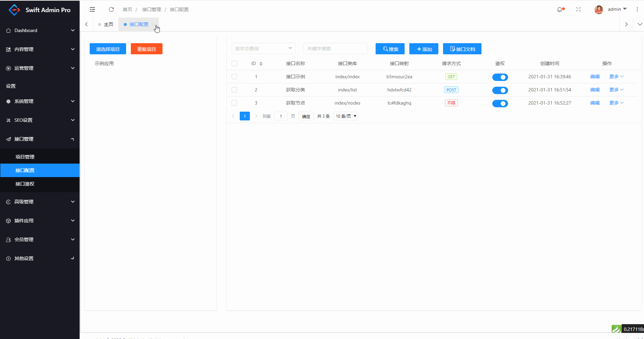The height and width of the screenshot is (339, 644).
Task: Open 更多 dropdown for 获取节点 row
Action: click(616, 103)
